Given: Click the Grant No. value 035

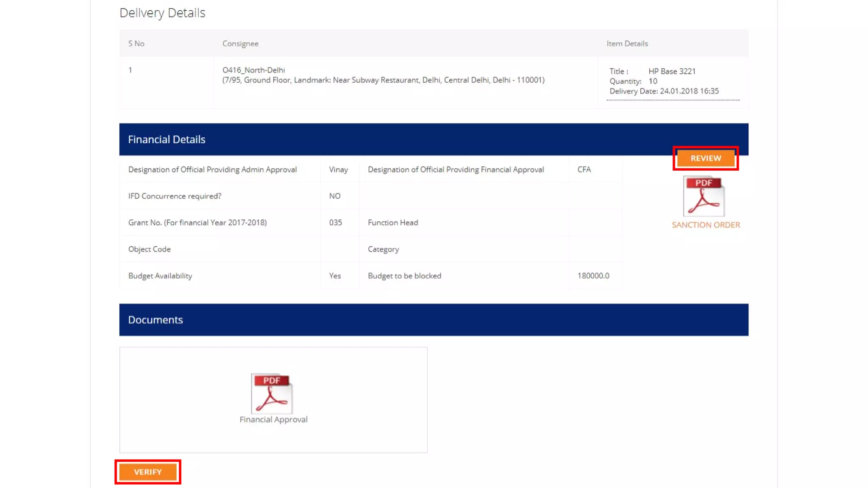Looking at the screenshot, I should 335,222.
